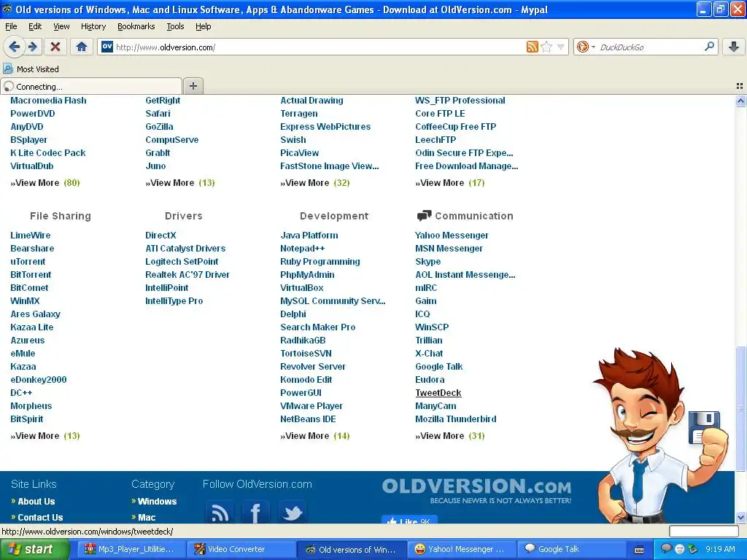Switch to Yahoo! Messenger taskbar item
Screen dimensions: 747x560
(x=461, y=549)
